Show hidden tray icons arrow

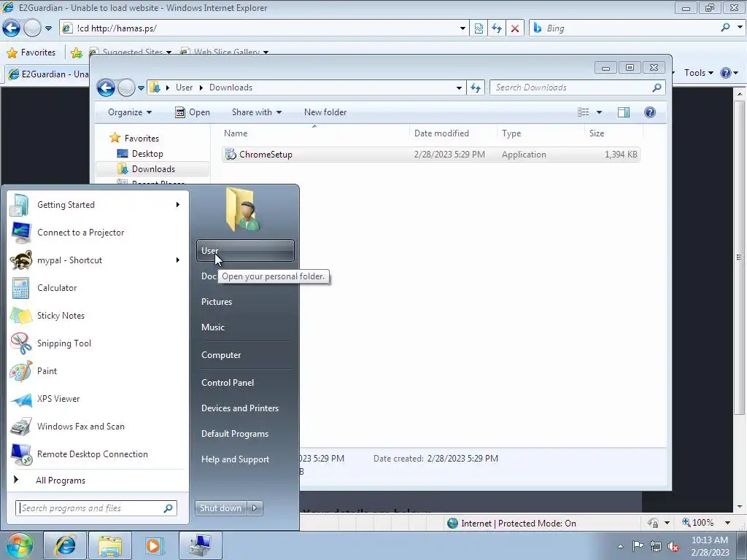click(x=620, y=546)
